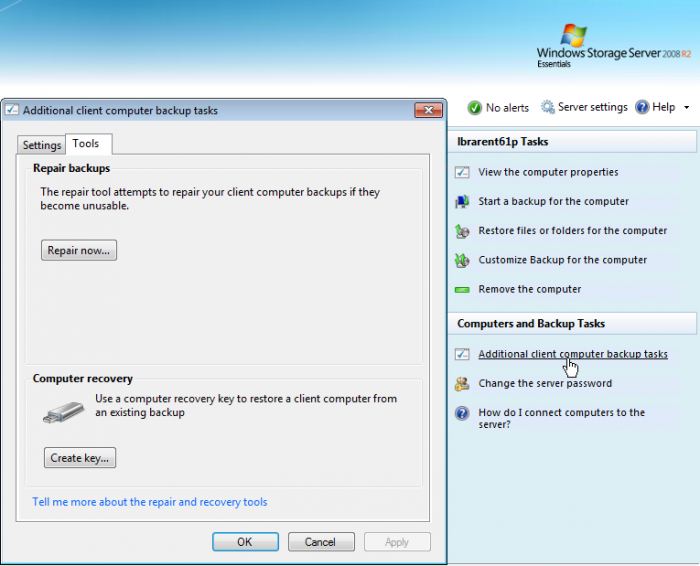
Task: Start a backup for the computer
Action: pos(553,201)
